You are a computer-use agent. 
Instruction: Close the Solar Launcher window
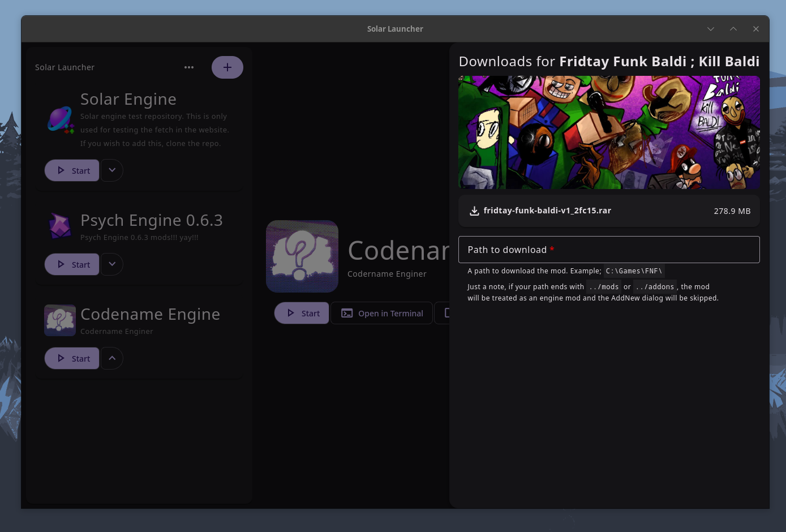click(x=756, y=29)
